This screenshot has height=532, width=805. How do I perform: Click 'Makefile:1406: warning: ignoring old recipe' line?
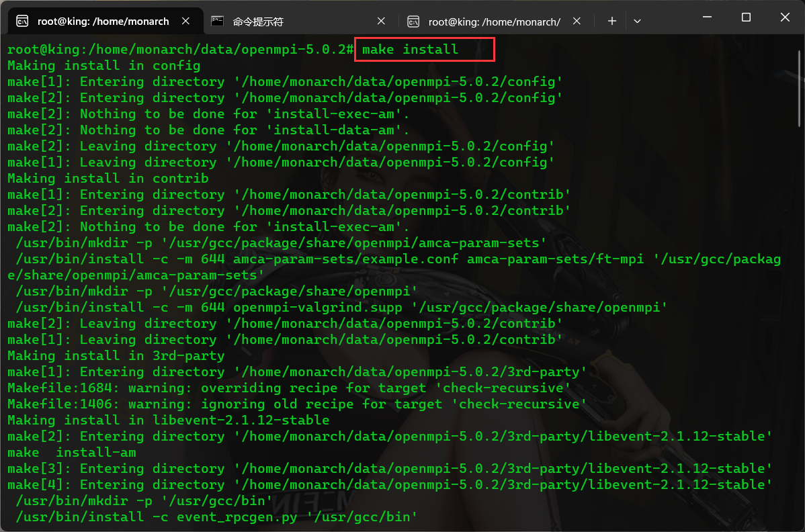[297, 404]
